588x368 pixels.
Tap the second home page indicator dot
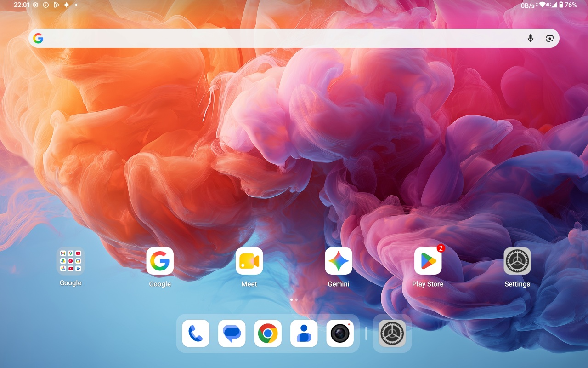(296, 299)
